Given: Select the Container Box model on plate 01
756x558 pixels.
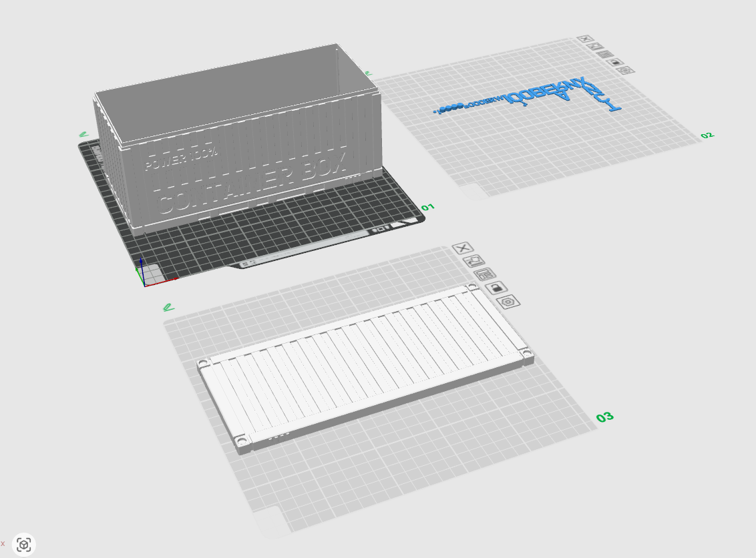Looking at the screenshot, I should pyautogui.click(x=238, y=139).
